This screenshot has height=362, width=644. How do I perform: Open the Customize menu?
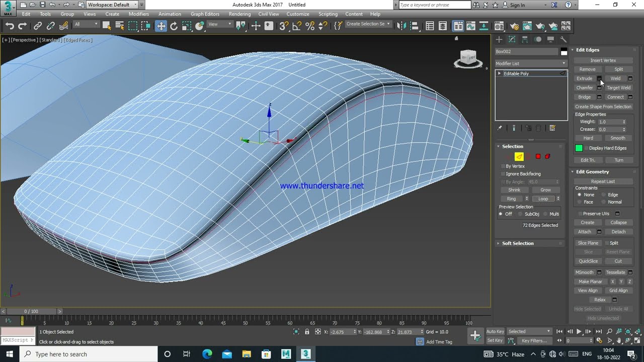pyautogui.click(x=298, y=14)
